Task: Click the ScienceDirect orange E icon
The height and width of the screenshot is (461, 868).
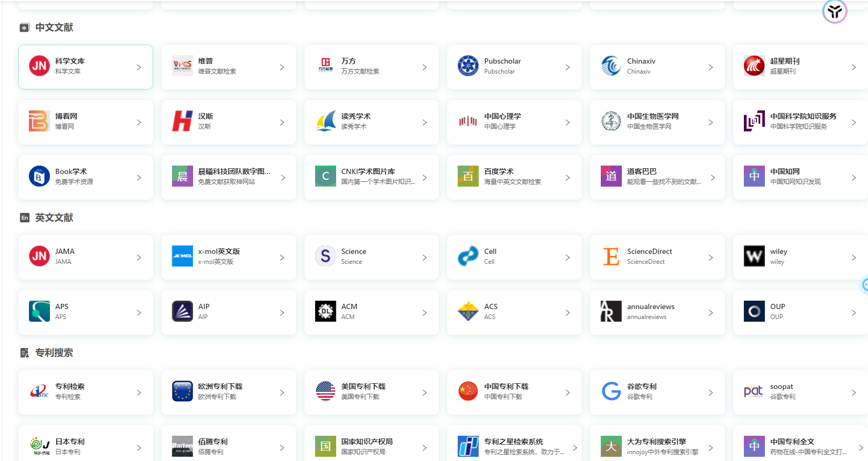Action: click(x=611, y=257)
